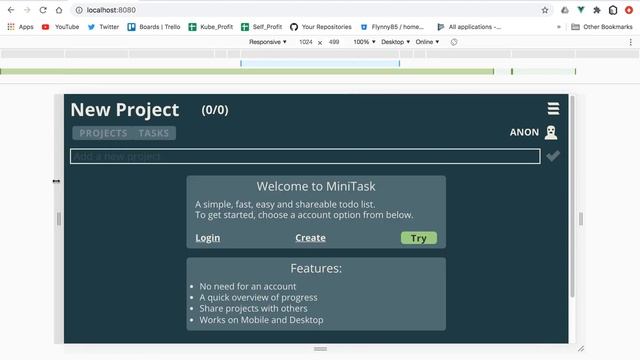Open the Flynny85 / home bookmark
The width and height of the screenshot is (640, 360).
pos(392,27)
